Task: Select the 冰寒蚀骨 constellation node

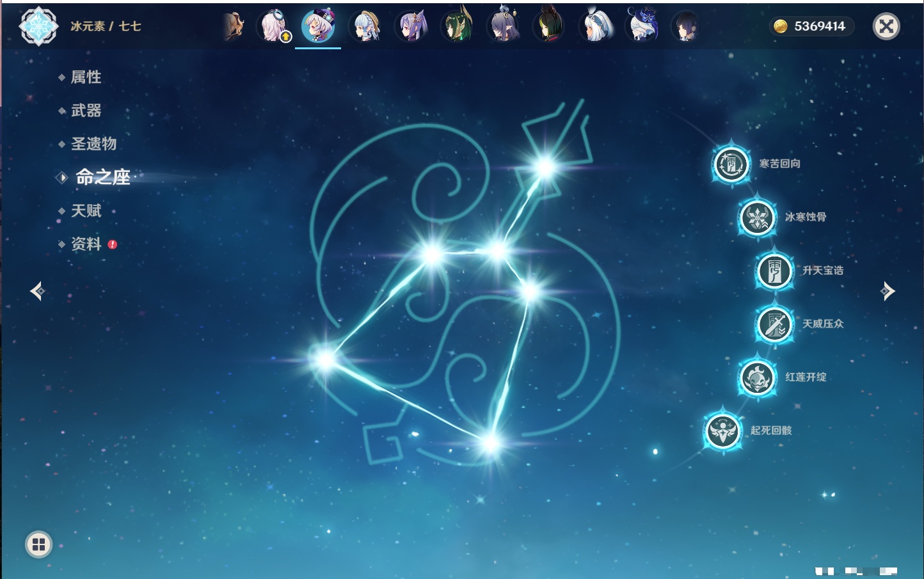Action: (757, 218)
